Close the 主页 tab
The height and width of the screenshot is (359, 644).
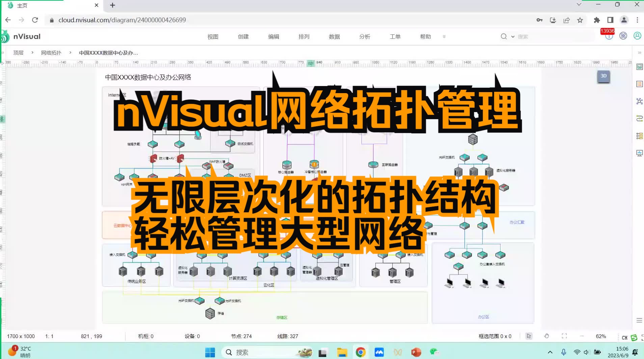97,5
